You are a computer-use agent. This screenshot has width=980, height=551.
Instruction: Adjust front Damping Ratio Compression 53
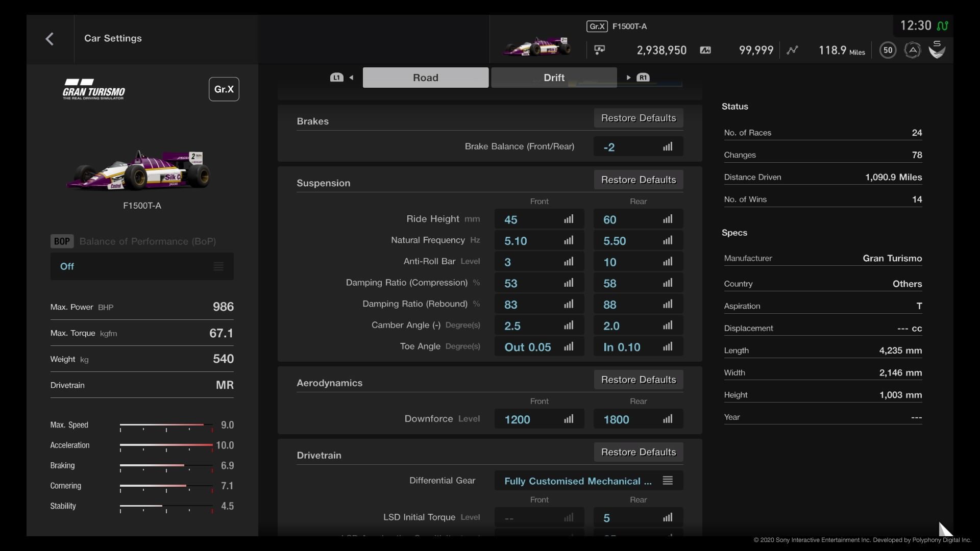coord(539,283)
